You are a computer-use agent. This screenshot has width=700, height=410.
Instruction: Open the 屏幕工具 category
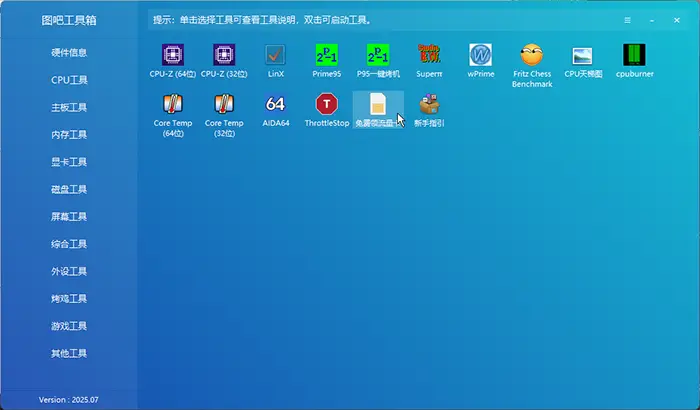click(69, 217)
